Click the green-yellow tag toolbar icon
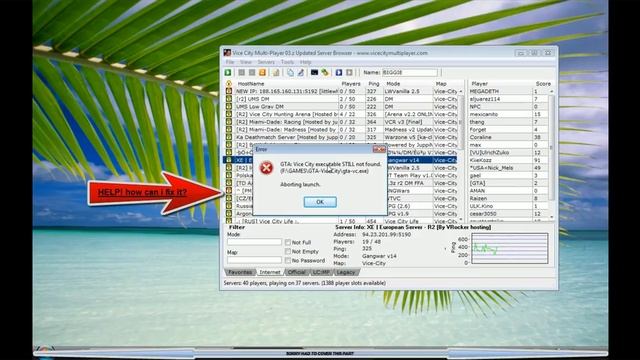 pos(325,73)
